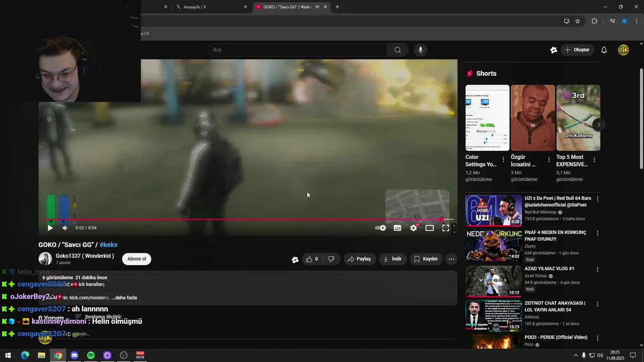Viewport: 644px width, 362px height.
Task: Open options for AZAD YILMAZ VLOG #1
Action: tap(598, 269)
